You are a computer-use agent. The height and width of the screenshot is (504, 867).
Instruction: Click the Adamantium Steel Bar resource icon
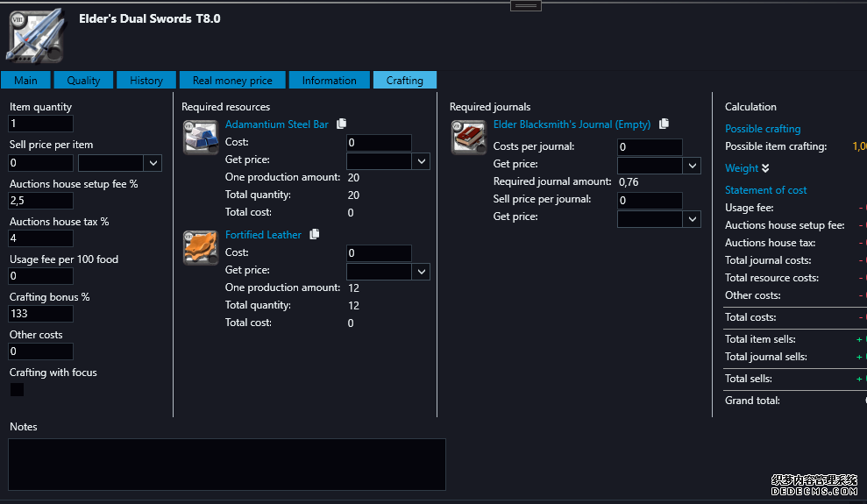[200, 138]
